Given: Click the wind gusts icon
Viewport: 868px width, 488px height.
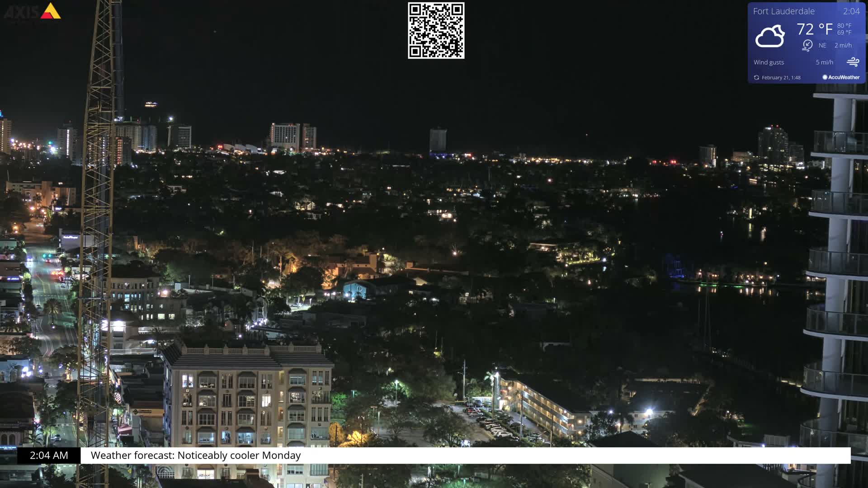Looking at the screenshot, I should coord(853,62).
